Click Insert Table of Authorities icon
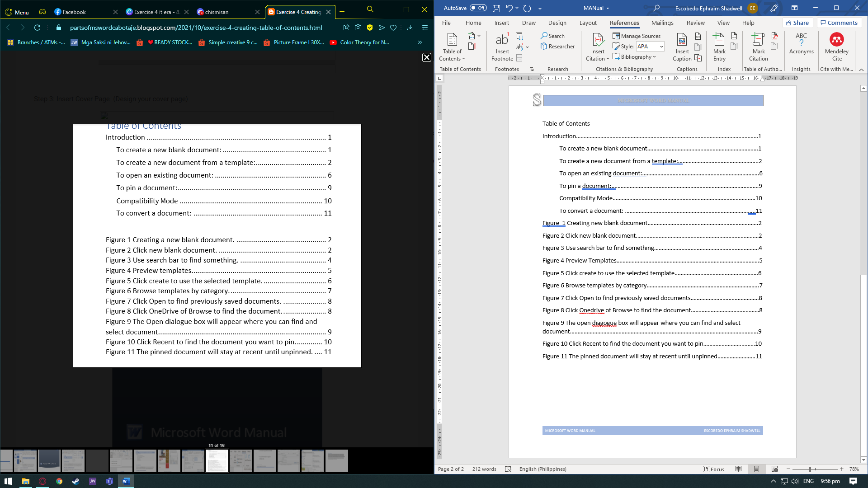 pos(775,36)
